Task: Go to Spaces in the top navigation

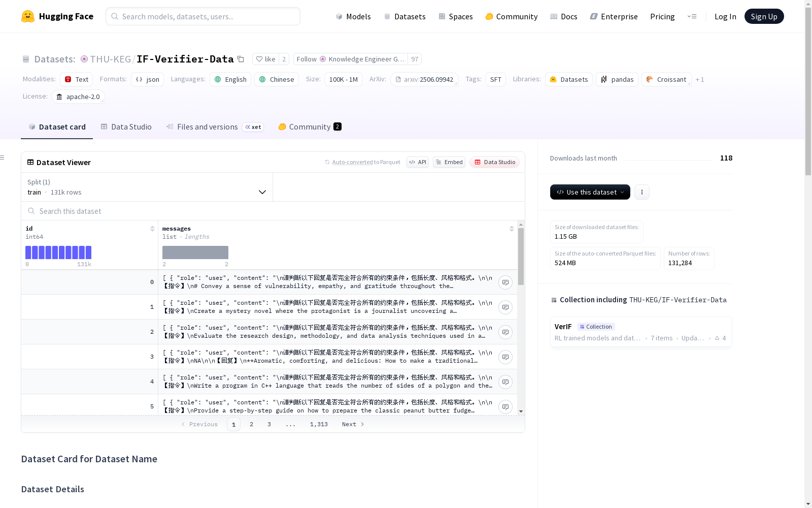Action: tap(455, 16)
